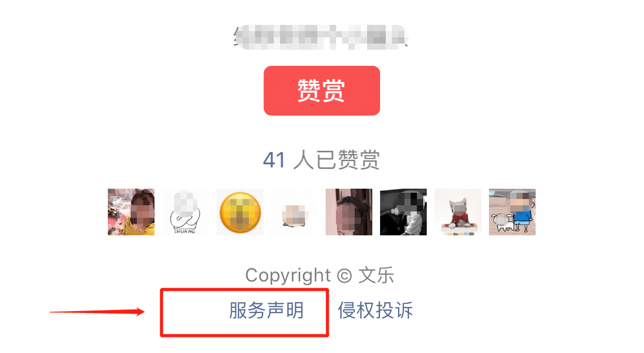Screen dimensions: 644x353
Task: Click the cartoon boy in blue shirt avatar
Action: coord(512,212)
